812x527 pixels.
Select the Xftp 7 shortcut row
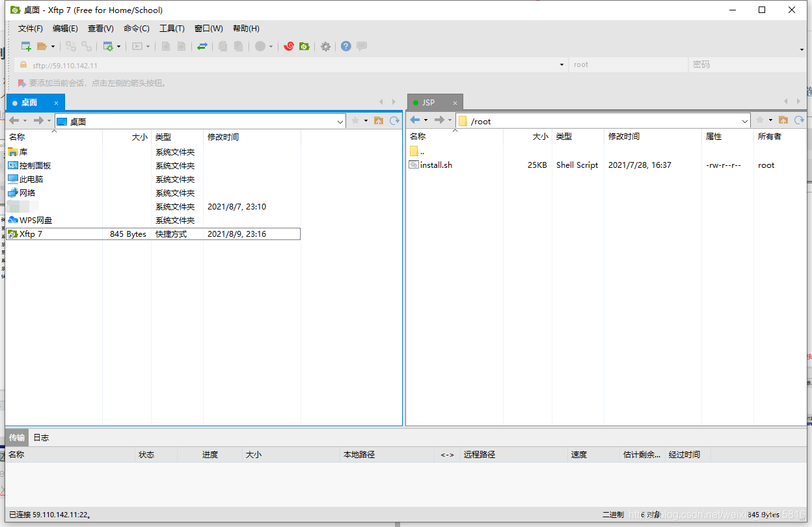(x=154, y=234)
